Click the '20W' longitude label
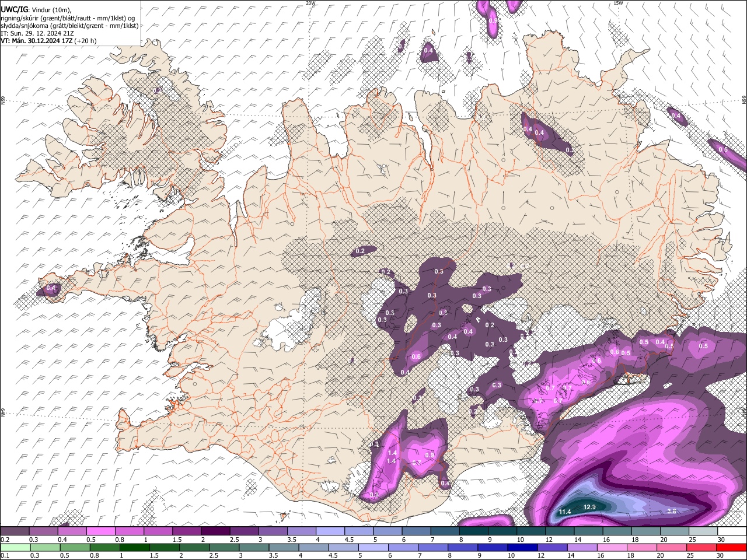The width and height of the screenshot is (747, 560). (x=310, y=3)
